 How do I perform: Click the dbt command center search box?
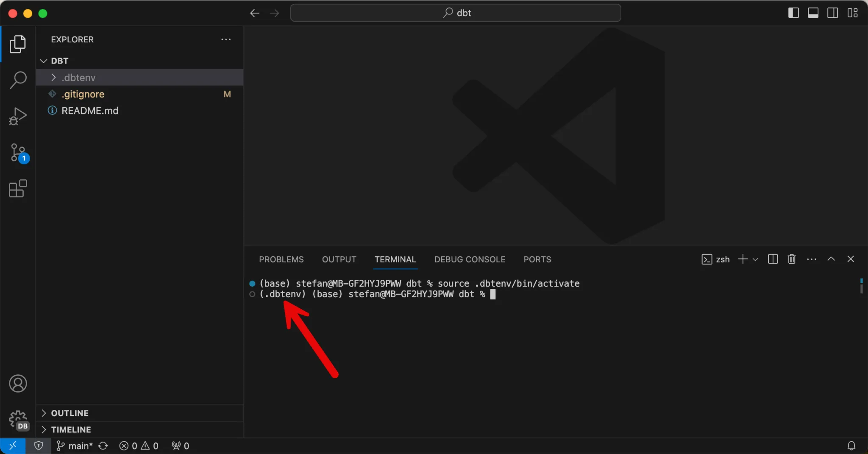coord(456,13)
